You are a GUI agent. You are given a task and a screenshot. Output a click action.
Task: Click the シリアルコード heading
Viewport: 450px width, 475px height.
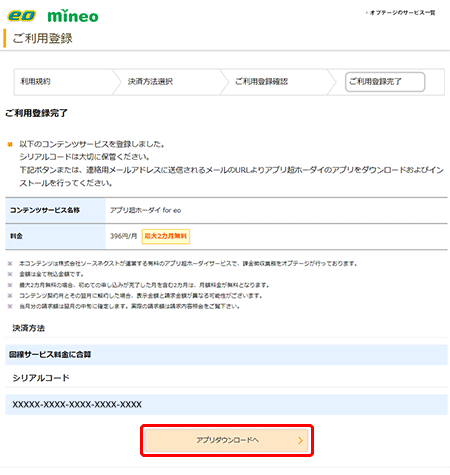pyautogui.click(x=41, y=378)
